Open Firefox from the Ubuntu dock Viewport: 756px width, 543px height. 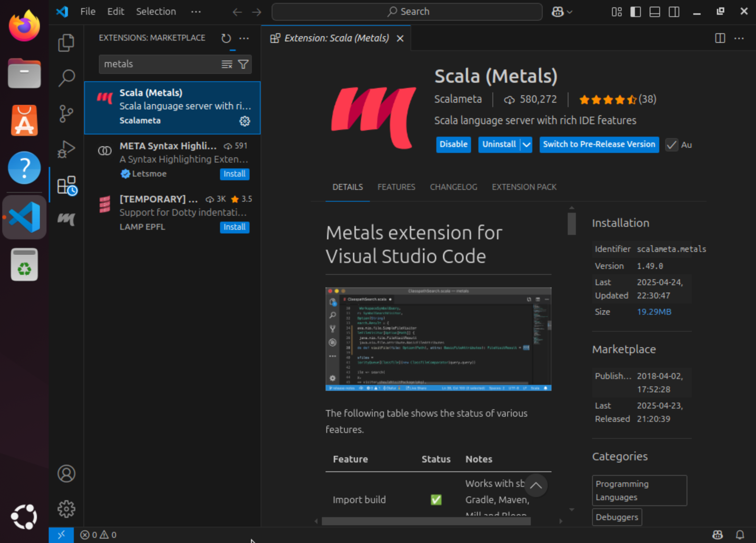tap(24, 26)
